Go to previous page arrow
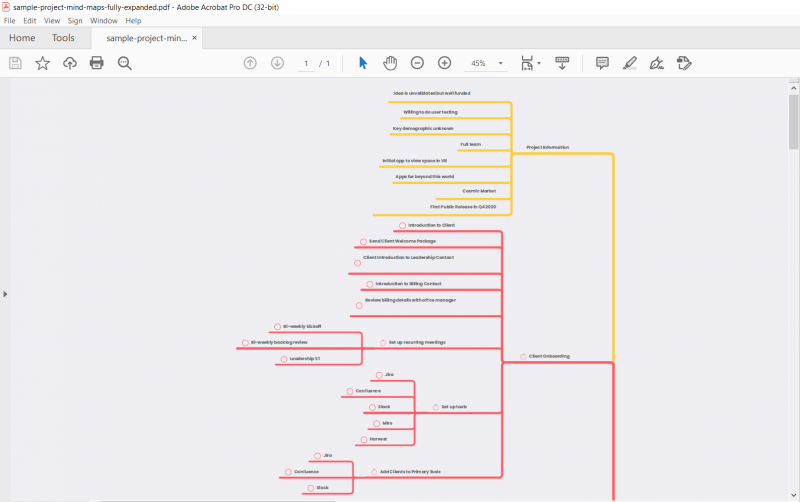Viewport: 800px width, 502px height. coord(250,63)
